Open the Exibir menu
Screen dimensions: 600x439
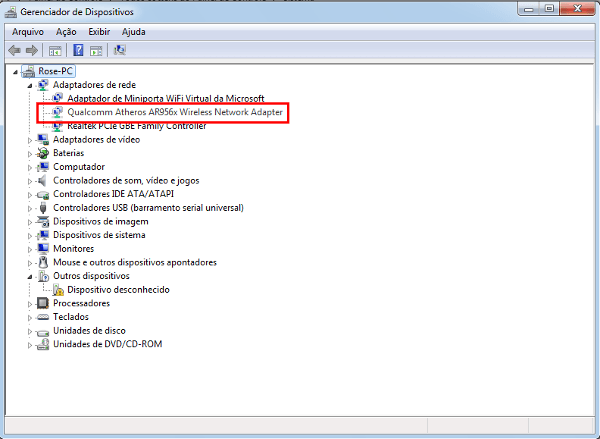point(99,32)
